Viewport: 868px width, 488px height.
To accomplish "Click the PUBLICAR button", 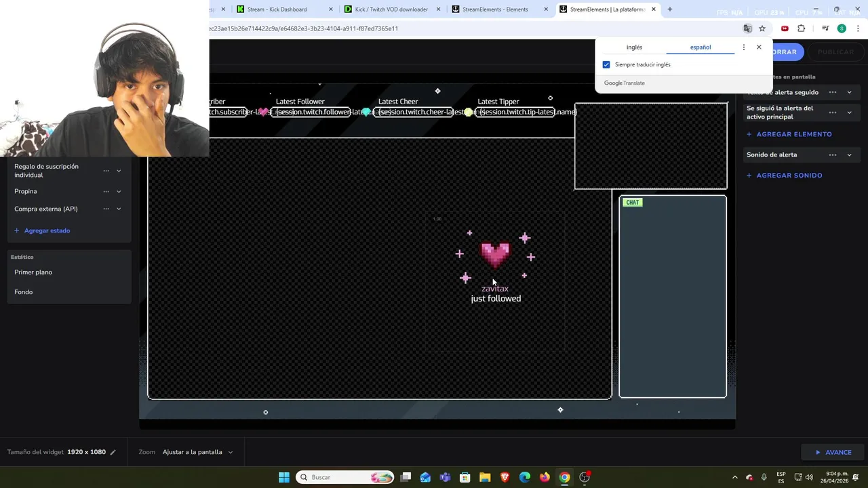I will click(x=835, y=52).
